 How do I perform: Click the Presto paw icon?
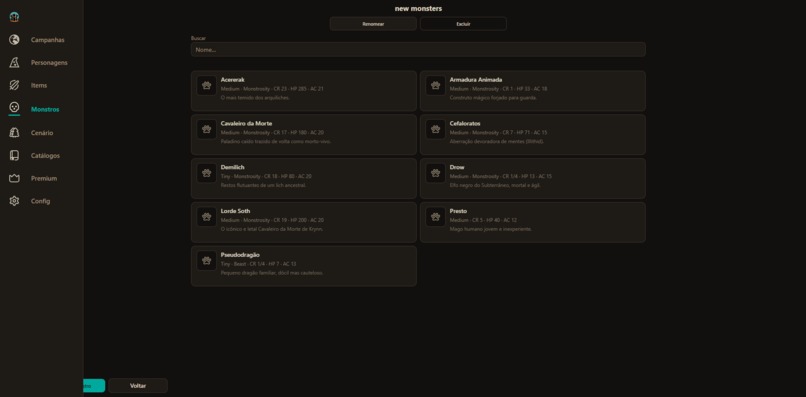pos(435,216)
